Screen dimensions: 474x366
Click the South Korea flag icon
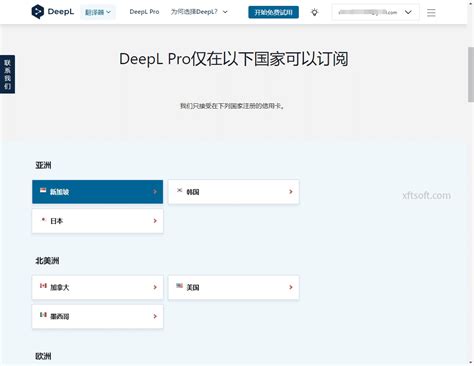pyautogui.click(x=179, y=190)
